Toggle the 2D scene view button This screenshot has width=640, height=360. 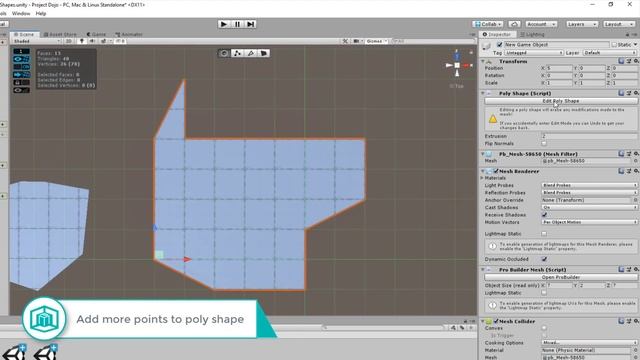tap(69, 41)
